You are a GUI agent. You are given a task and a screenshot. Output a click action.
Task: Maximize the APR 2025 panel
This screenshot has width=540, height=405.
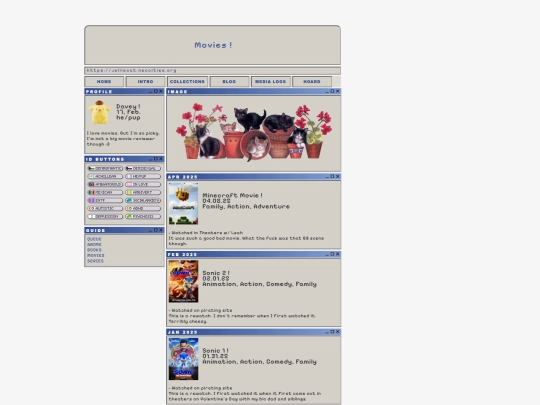click(332, 176)
